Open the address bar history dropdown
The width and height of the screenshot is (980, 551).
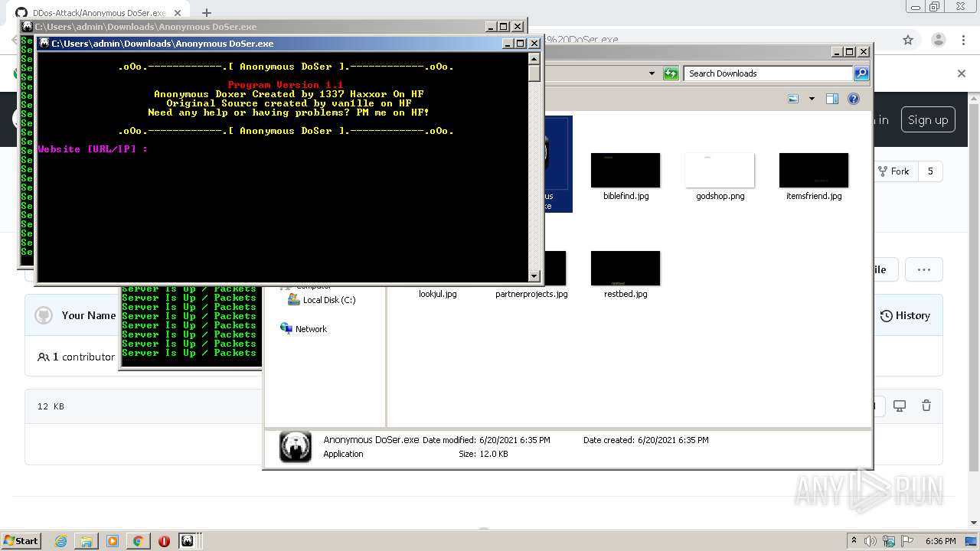click(652, 73)
